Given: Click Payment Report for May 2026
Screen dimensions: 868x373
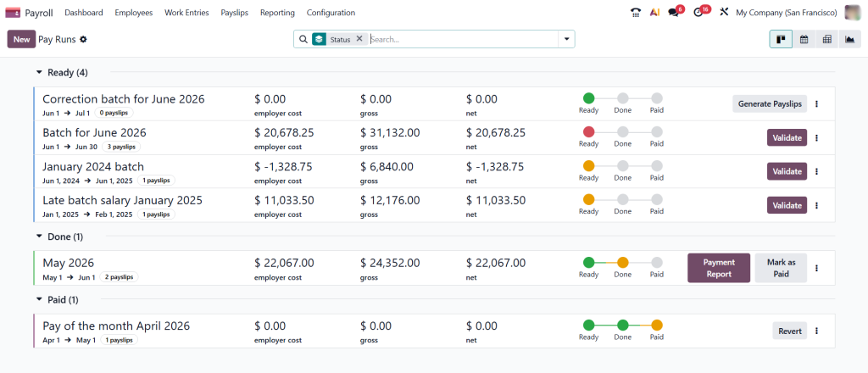Looking at the screenshot, I should [719, 268].
